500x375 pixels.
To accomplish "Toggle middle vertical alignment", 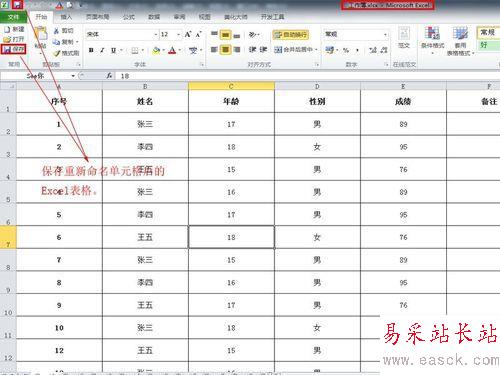I will 226,35.
